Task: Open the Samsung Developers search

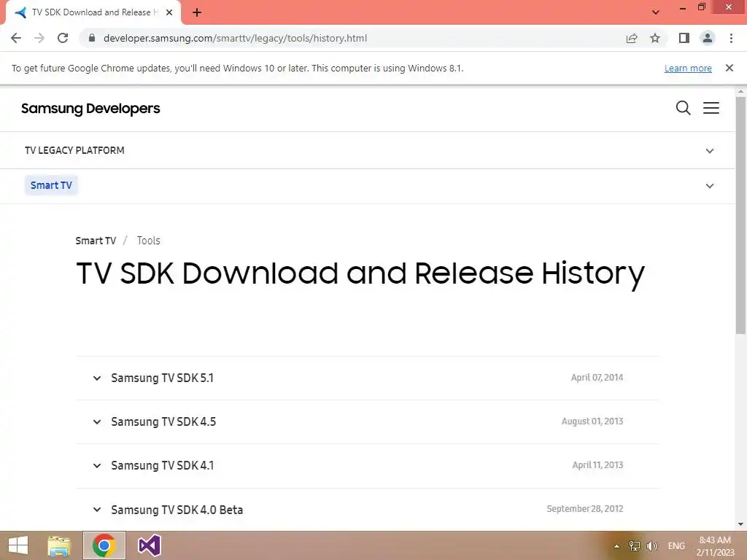Action: pos(683,108)
